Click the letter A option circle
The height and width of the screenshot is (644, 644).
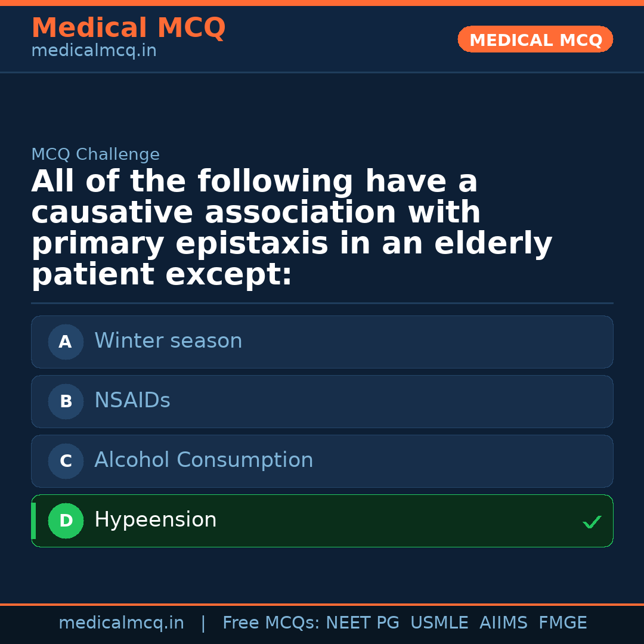pyautogui.click(x=66, y=342)
